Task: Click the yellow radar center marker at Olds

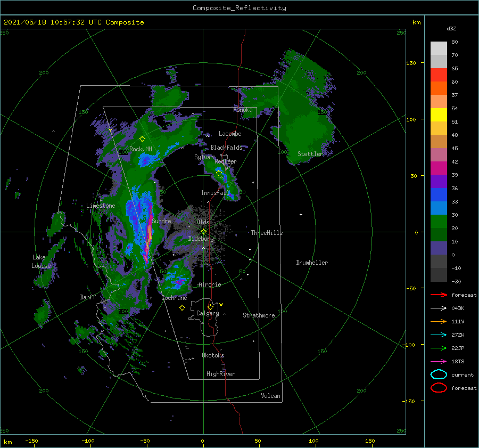Action: tap(203, 232)
